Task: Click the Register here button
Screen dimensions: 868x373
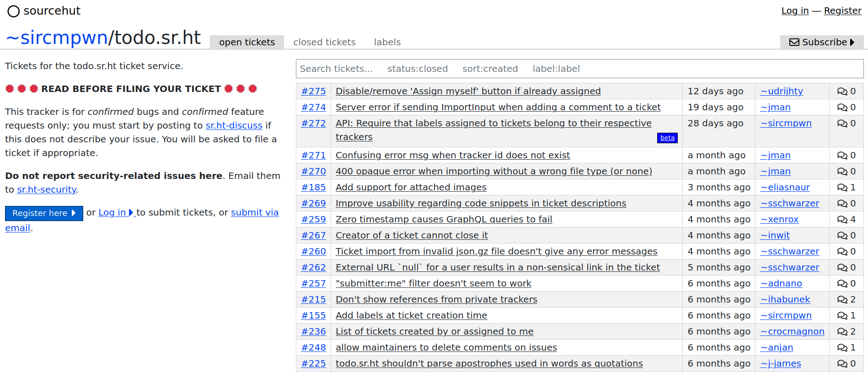Action: tap(44, 213)
